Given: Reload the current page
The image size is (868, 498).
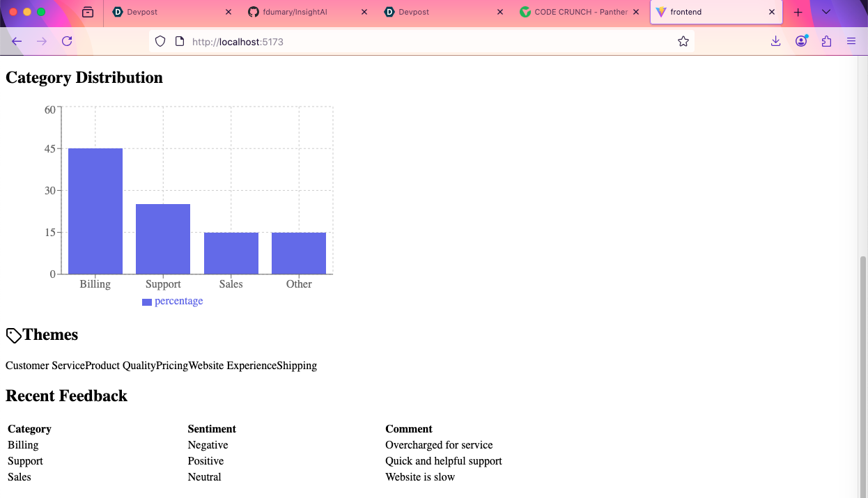Looking at the screenshot, I should point(66,40).
